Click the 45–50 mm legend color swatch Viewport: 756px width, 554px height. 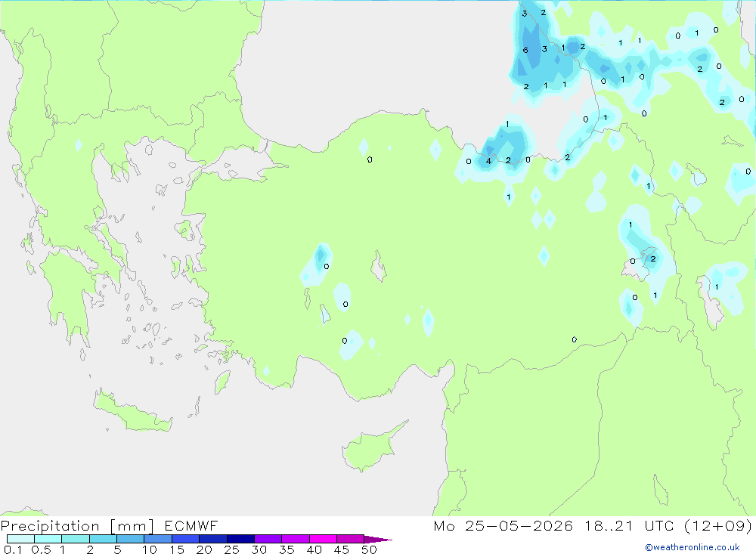click(350, 539)
